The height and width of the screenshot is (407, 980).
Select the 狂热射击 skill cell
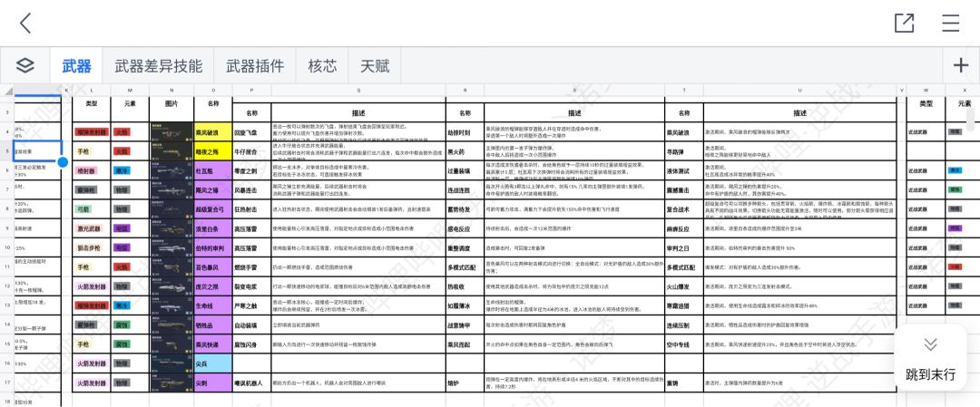point(252,209)
